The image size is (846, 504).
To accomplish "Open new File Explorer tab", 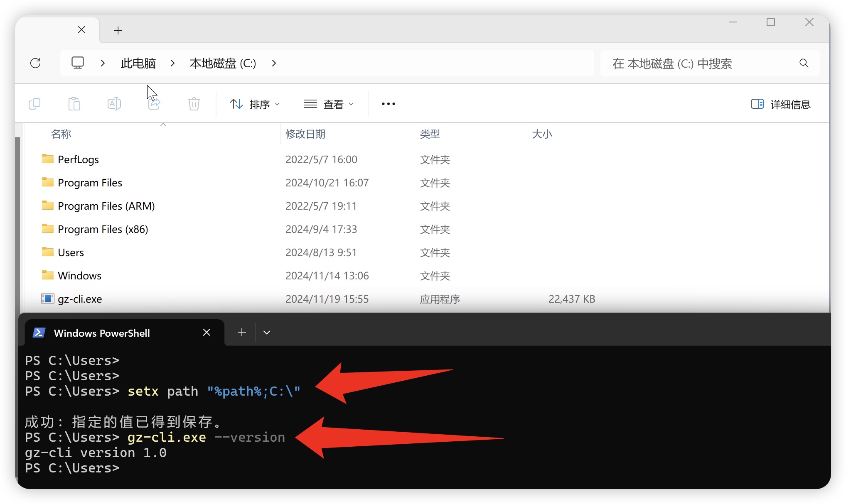I will click(x=118, y=30).
